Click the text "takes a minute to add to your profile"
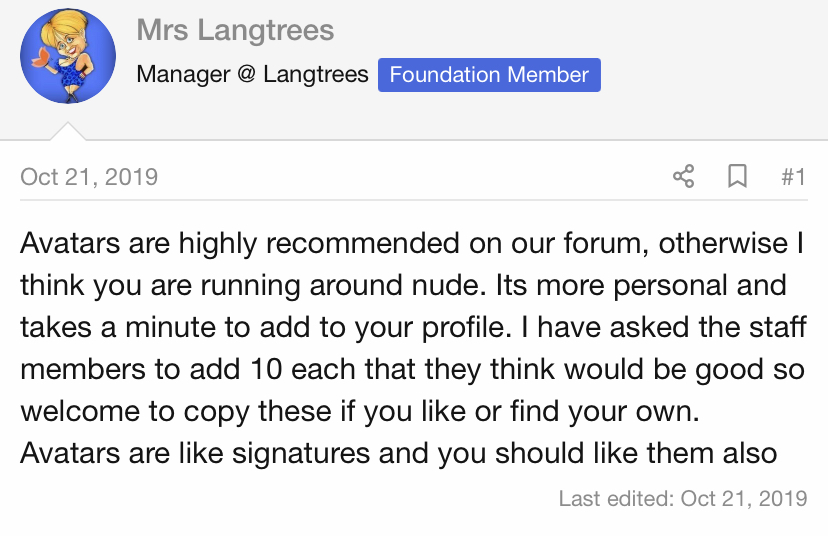Screen dimensions: 828x536 (x=265, y=328)
